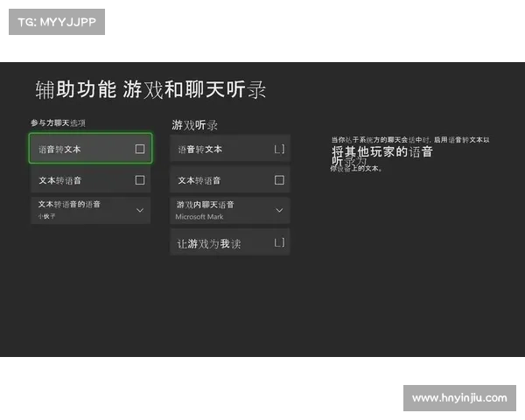Screen dimensions: 525x420
Task: Open the 文本转语音的语音 dropdown
Action: point(91,210)
